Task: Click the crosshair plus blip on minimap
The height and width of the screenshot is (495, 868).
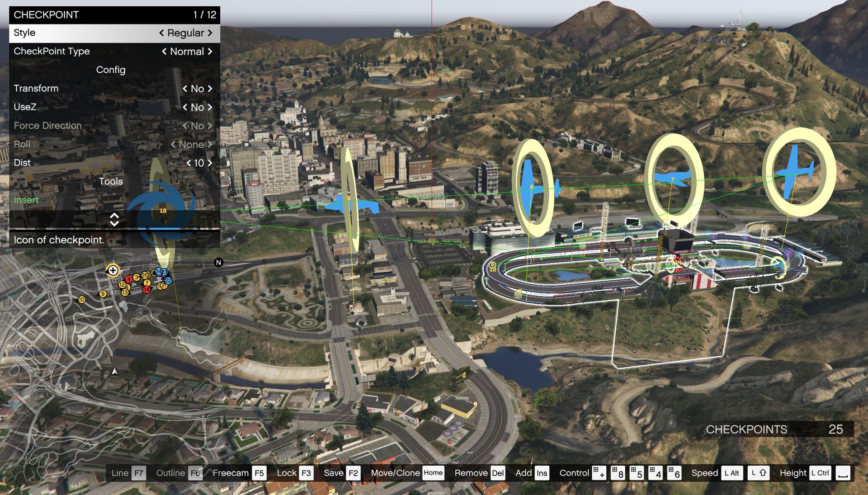Action: [x=113, y=271]
